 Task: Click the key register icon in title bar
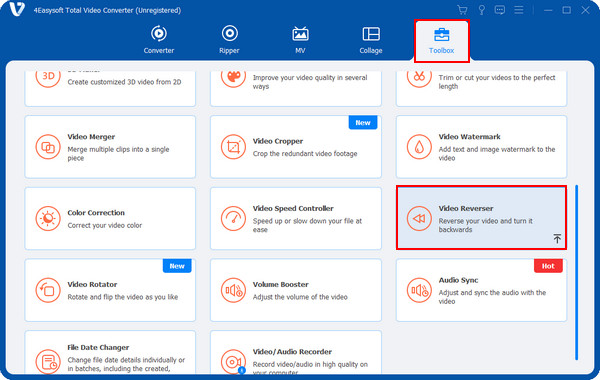(x=481, y=10)
